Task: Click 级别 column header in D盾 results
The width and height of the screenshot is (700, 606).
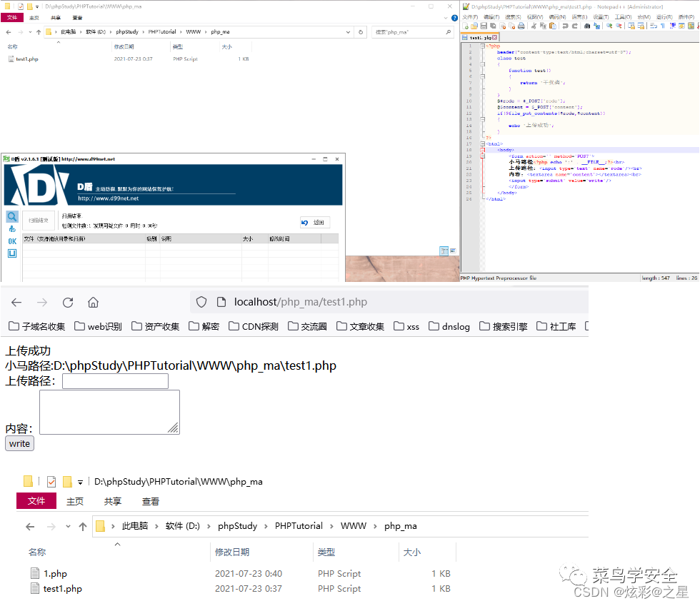Action: [151, 238]
